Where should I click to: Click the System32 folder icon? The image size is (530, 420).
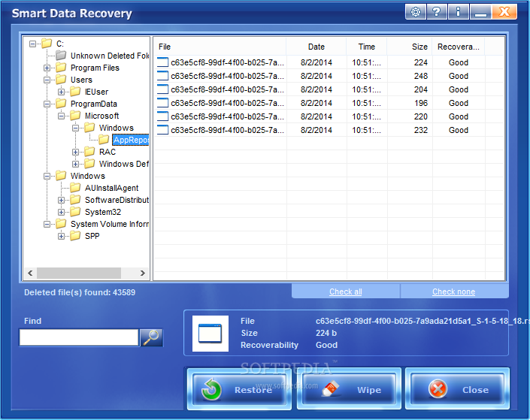coord(75,212)
